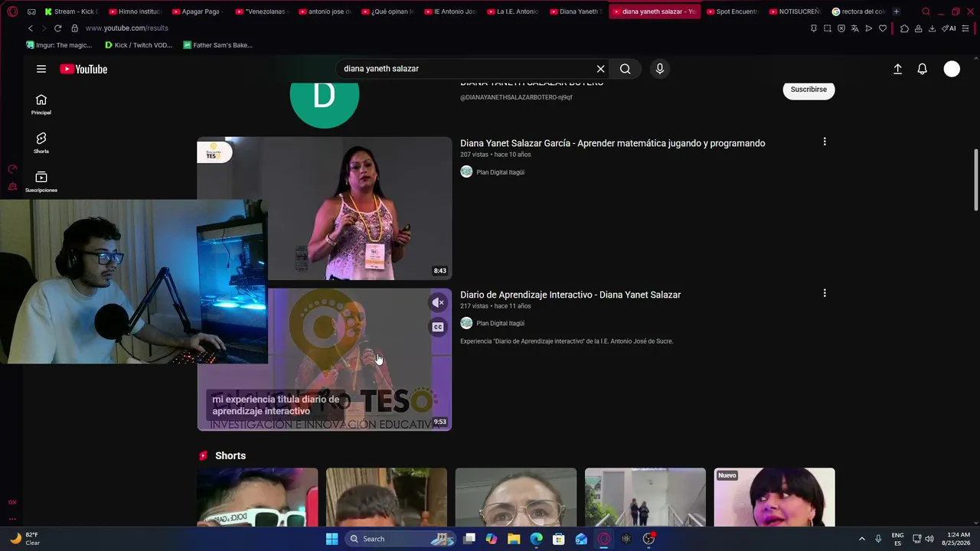Viewport: 980px width, 551px height.
Task: Open the heart icon in the address bar
Action: pos(883,28)
